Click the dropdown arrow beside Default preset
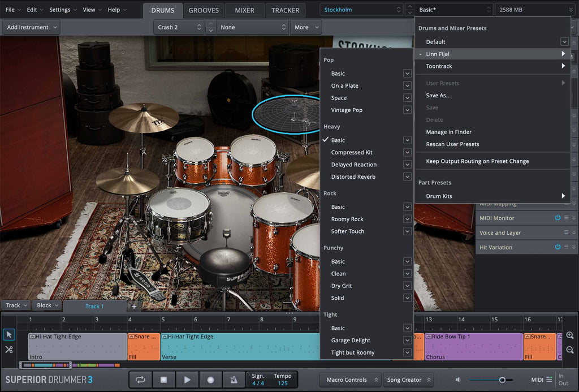This screenshot has width=579, height=392. click(x=564, y=42)
